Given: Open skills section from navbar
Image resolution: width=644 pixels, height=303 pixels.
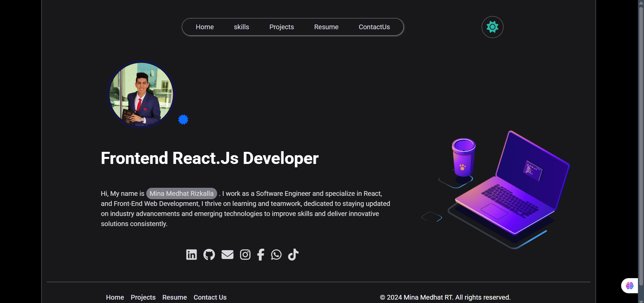Looking at the screenshot, I should pyautogui.click(x=241, y=27).
